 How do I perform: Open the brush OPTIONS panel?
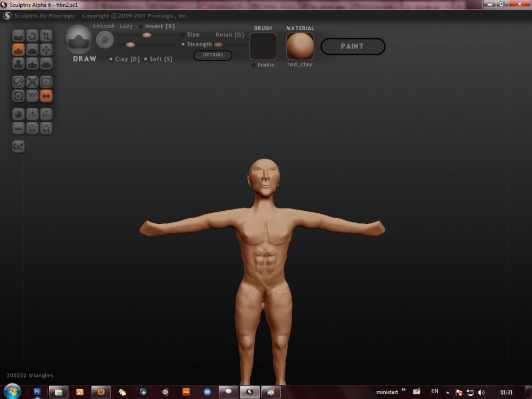click(x=213, y=55)
